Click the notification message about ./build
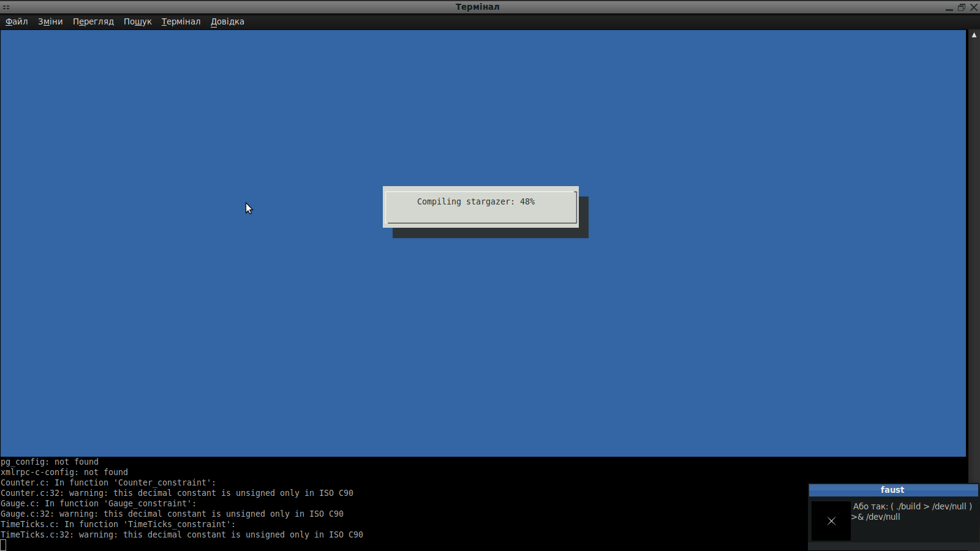 coord(912,512)
